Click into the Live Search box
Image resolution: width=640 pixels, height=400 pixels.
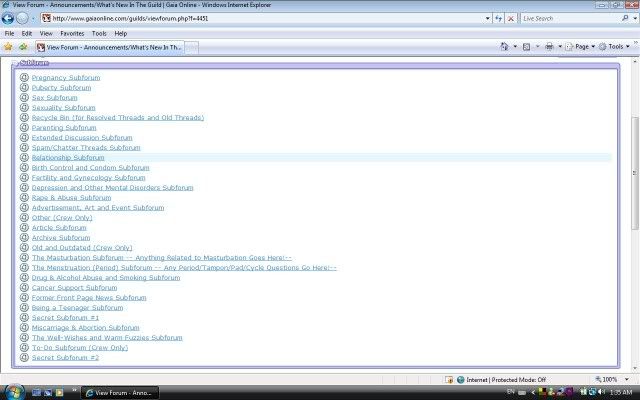(x=570, y=18)
